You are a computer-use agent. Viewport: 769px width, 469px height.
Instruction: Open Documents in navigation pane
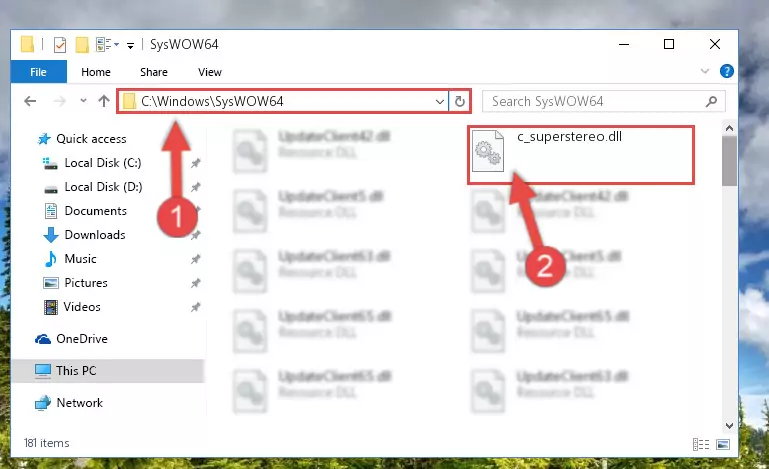(96, 211)
